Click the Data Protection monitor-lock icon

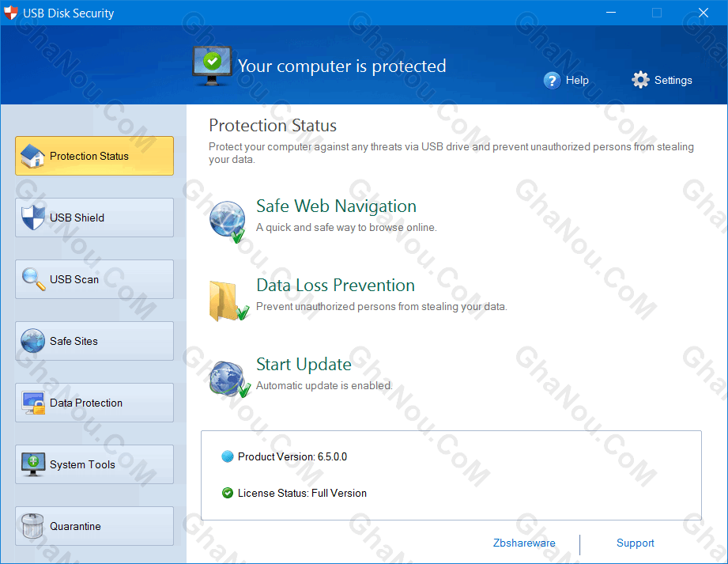pyautogui.click(x=33, y=403)
